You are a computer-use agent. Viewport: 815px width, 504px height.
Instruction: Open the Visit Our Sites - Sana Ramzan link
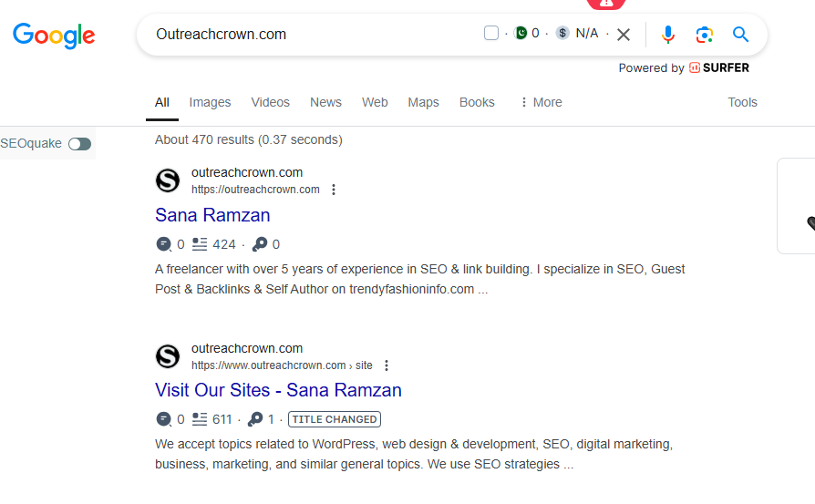pyautogui.click(x=278, y=390)
